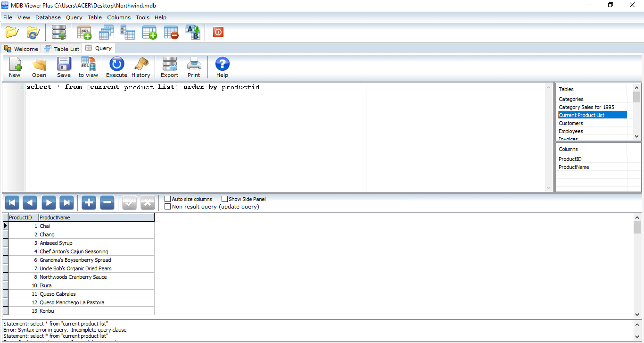Go to first record
This screenshot has height=343, width=644.
click(12, 203)
